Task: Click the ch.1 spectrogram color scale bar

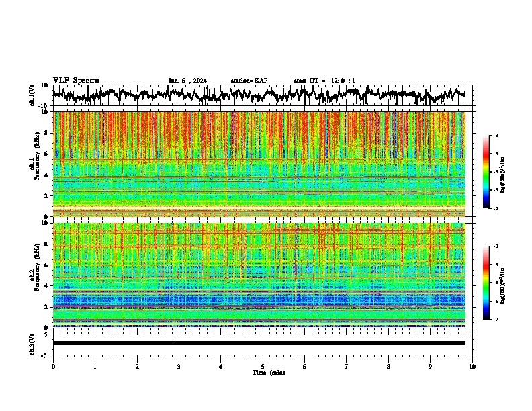Action: pyautogui.click(x=486, y=172)
